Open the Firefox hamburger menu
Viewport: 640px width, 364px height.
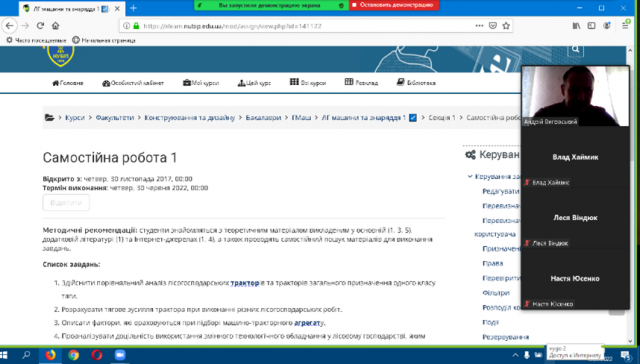625,26
